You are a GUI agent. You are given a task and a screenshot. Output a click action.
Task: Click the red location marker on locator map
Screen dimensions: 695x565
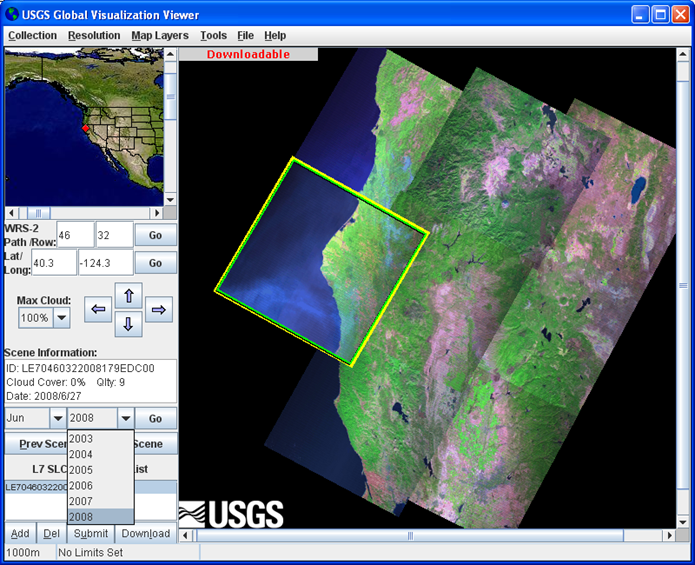coord(85,128)
